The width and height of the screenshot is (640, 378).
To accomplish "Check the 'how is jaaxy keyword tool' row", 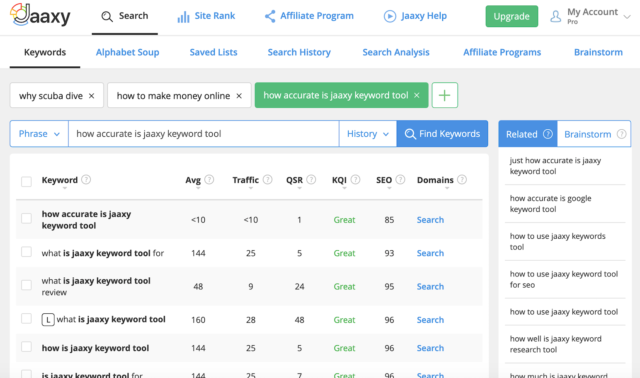I will point(27,347).
